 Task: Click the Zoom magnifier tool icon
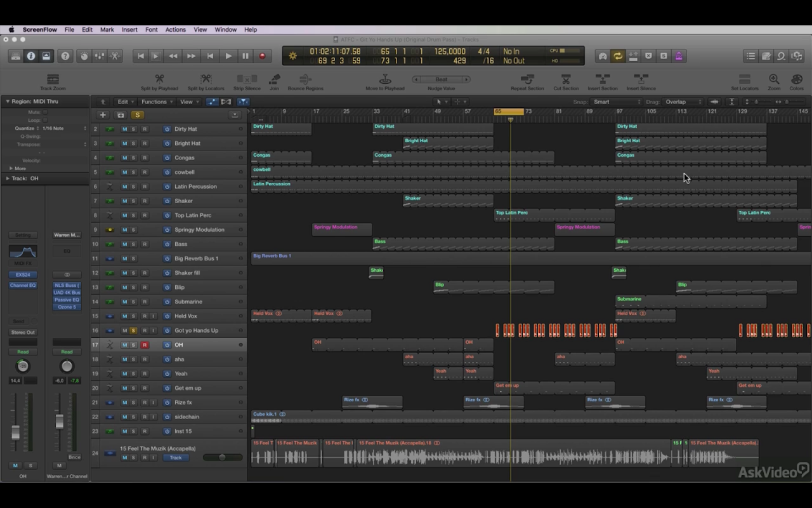pyautogui.click(x=774, y=79)
